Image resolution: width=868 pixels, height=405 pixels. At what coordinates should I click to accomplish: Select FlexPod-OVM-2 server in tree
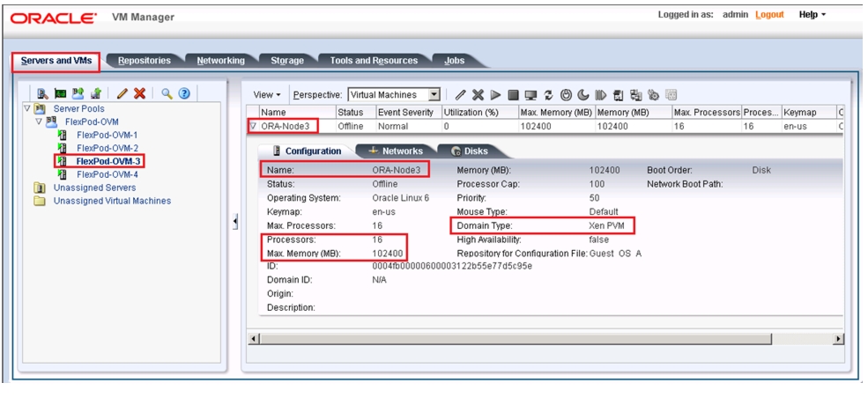(108, 148)
